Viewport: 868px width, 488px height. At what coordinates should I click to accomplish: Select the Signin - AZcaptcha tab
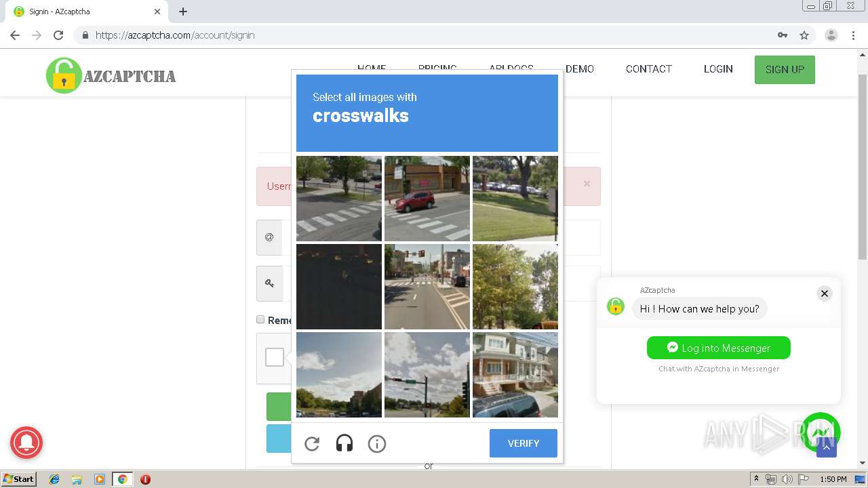(x=87, y=12)
